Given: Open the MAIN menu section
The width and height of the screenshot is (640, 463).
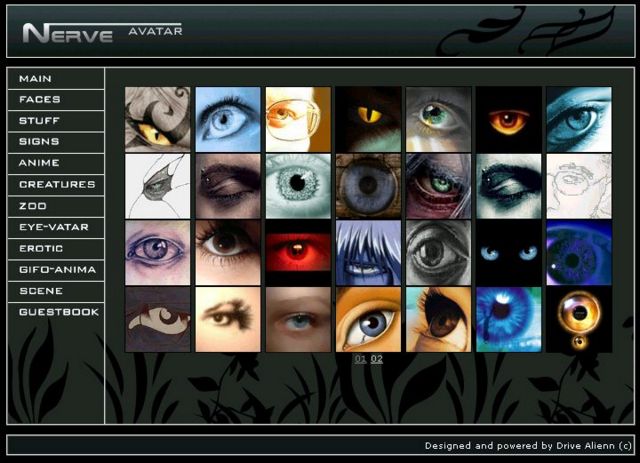Looking at the screenshot, I should pos(56,79).
